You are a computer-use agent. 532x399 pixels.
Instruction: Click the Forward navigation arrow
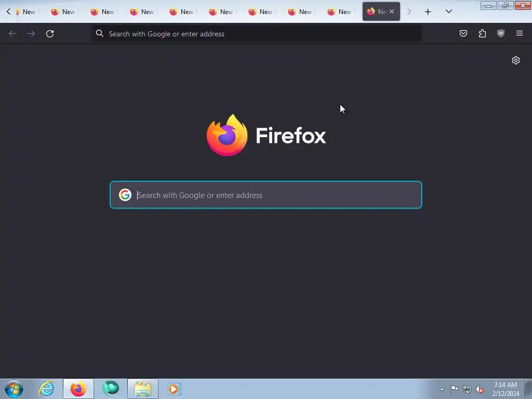[x=31, y=34]
